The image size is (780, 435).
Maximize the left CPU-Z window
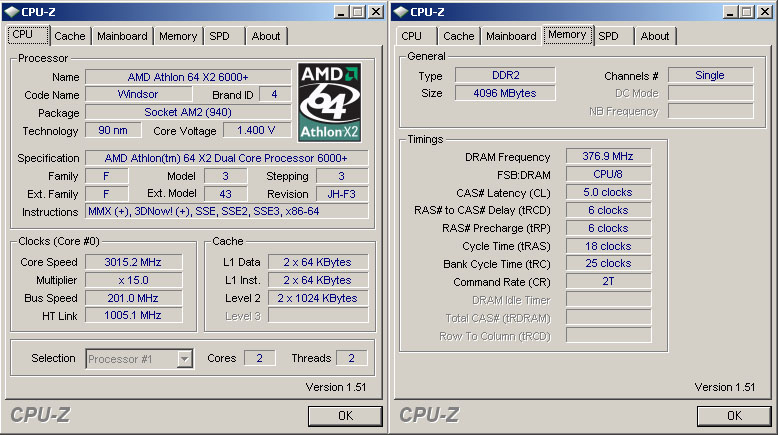coord(357,12)
